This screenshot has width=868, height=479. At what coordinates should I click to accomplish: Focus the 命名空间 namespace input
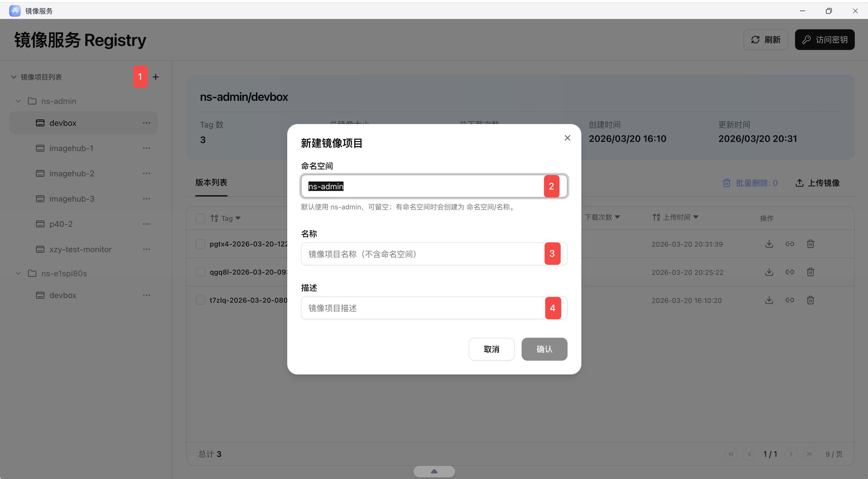434,186
